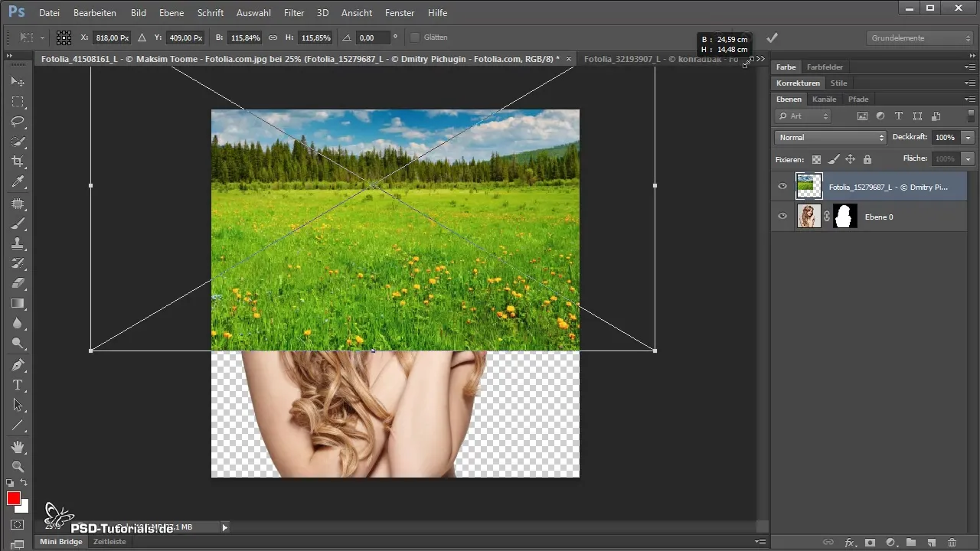Viewport: 980px width, 551px height.
Task: Toggle relative positioning triangle icon
Action: (x=142, y=37)
